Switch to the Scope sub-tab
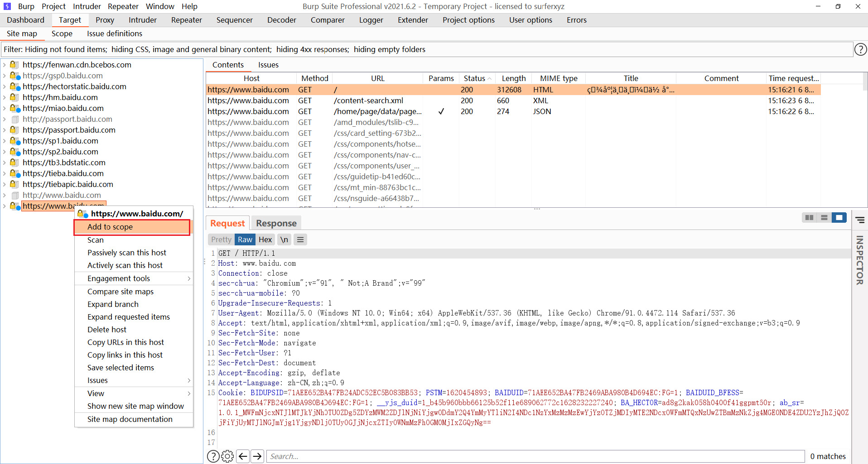Screen dimensions: 868x464 coord(62,33)
